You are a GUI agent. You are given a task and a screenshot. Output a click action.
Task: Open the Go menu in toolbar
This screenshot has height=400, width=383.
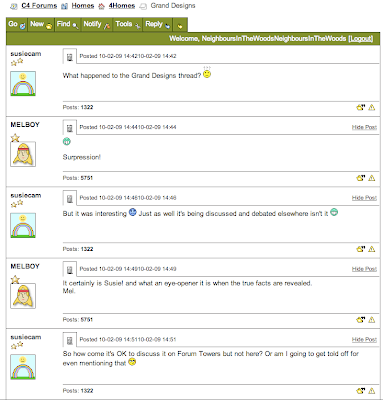click(x=17, y=24)
